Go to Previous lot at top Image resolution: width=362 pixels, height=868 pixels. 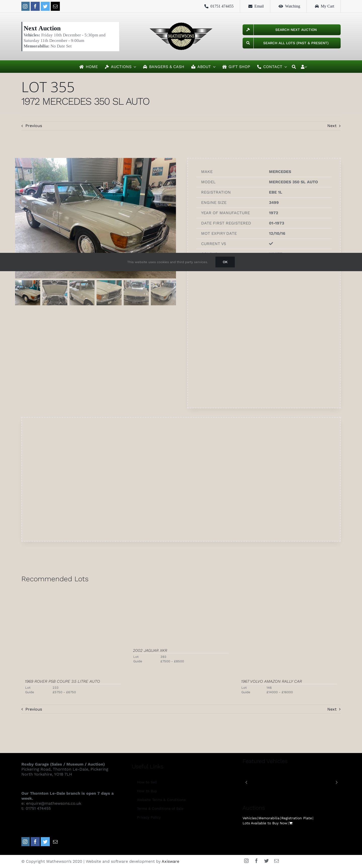[x=32, y=126]
